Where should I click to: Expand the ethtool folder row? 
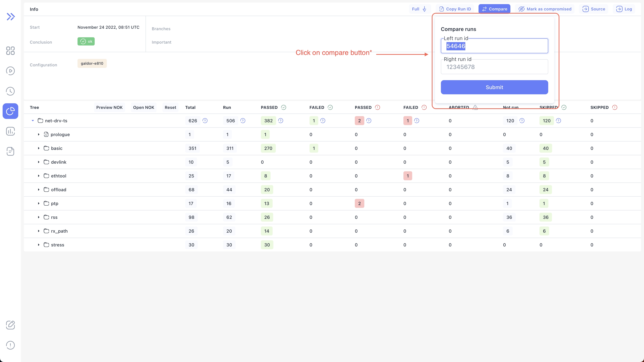click(39, 176)
